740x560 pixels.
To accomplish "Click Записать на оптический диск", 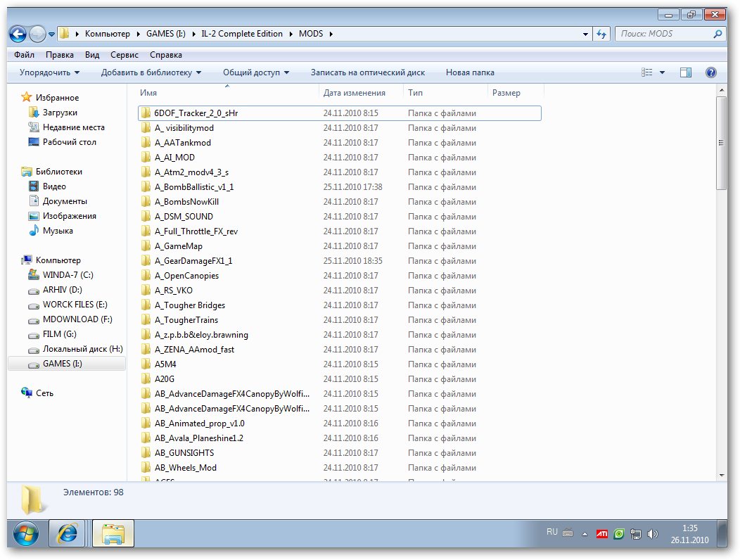I will point(368,72).
